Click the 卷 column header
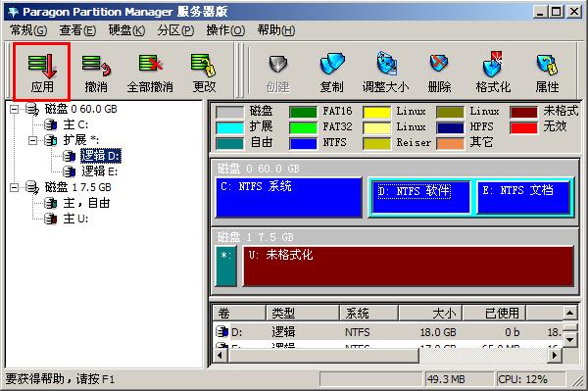This screenshot has height=391, width=588. pos(239,313)
